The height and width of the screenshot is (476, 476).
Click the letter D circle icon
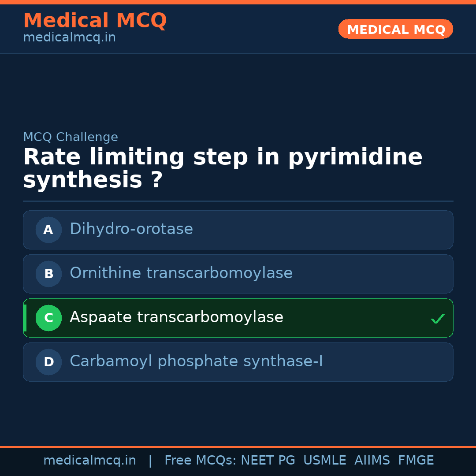(48, 362)
